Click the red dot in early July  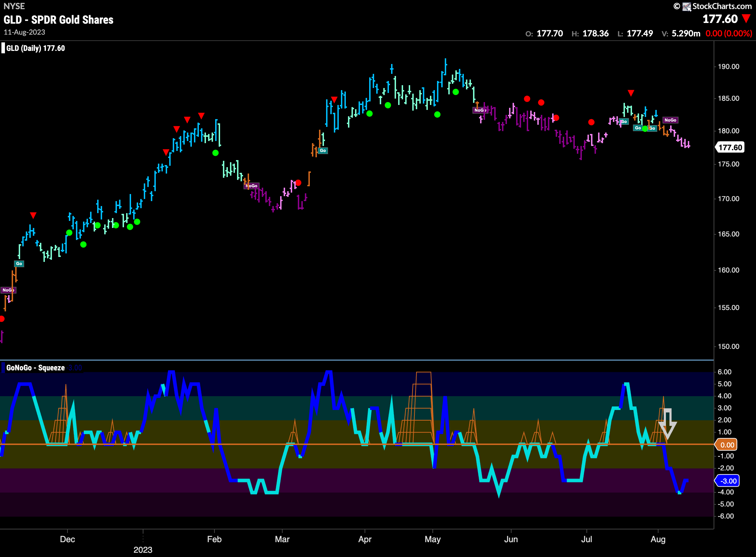(591, 122)
